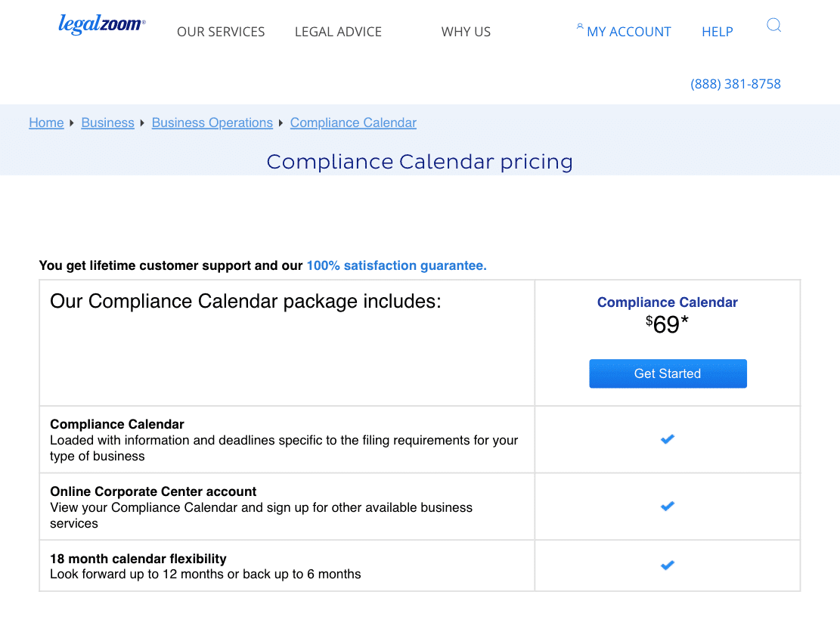Click the Get Started button

coord(668,373)
